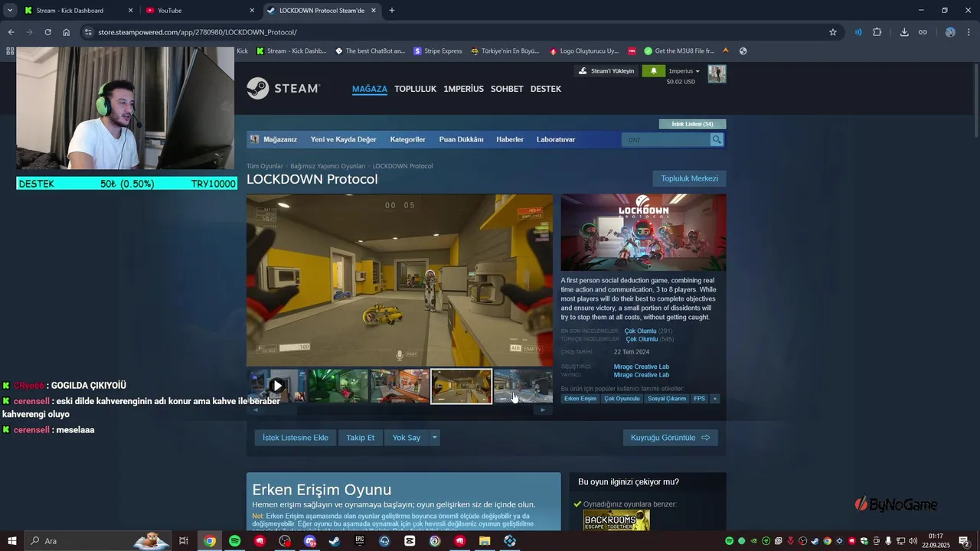Click the Steam logo in the header
This screenshot has height=551, width=980.
[x=283, y=89]
